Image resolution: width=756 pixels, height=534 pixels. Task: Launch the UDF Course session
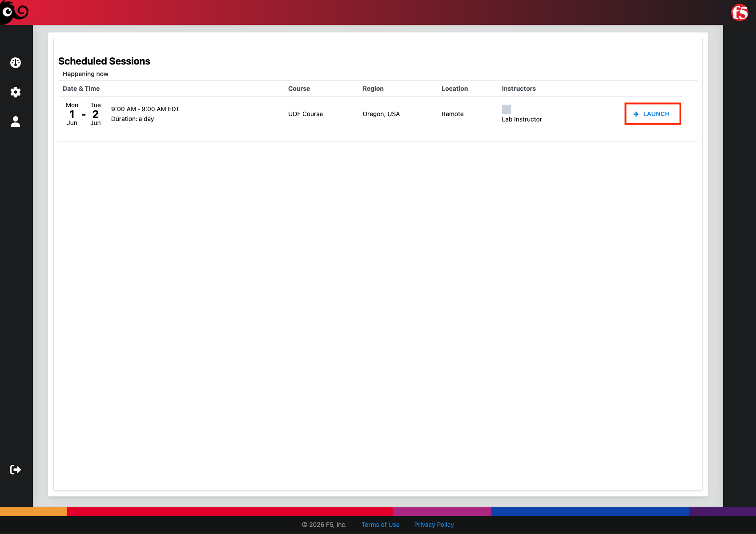point(652,114)
